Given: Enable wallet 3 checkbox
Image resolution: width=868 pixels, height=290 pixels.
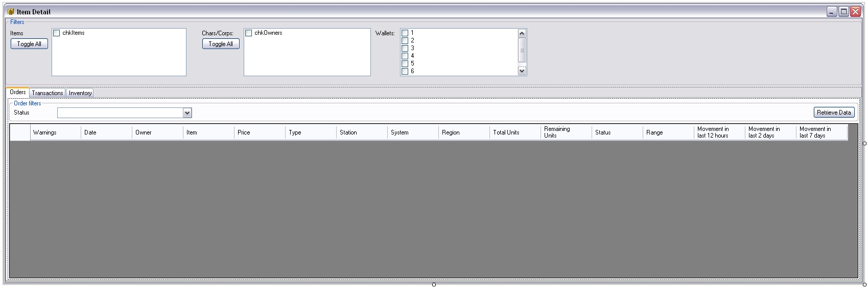Looking at the screenshot, I should pyautogui.click(x=405, y=48).
